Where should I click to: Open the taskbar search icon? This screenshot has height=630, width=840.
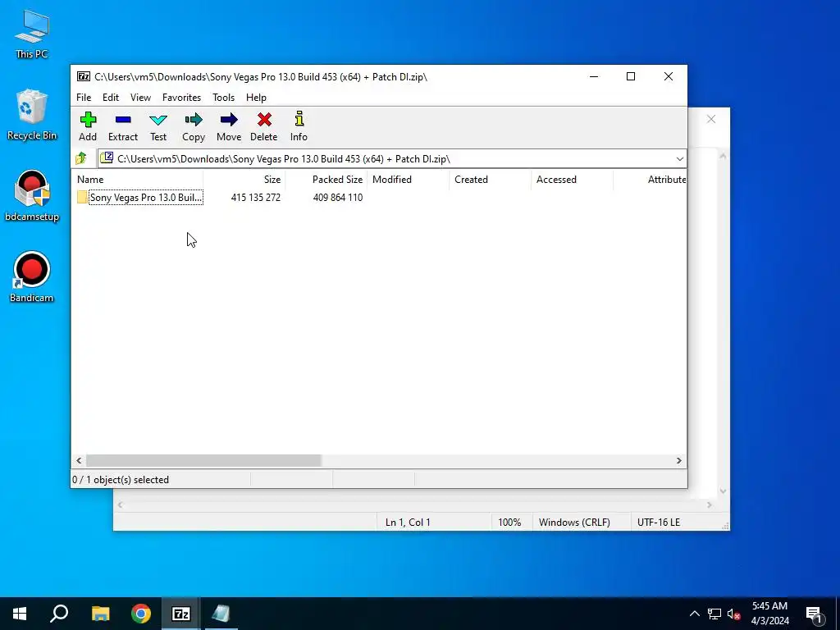pos(59,614)
